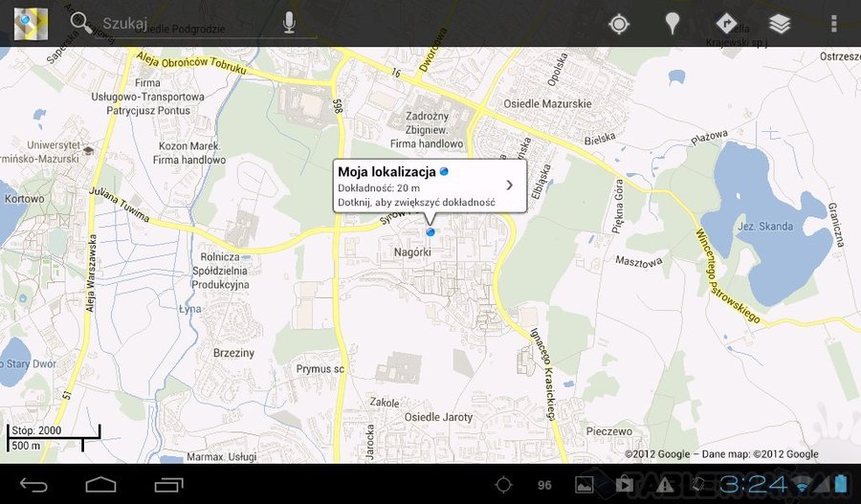Viewport: 861px width, 504px height.
Task: Open the overflow three-dot menu
Action: [x=833, y=24]
